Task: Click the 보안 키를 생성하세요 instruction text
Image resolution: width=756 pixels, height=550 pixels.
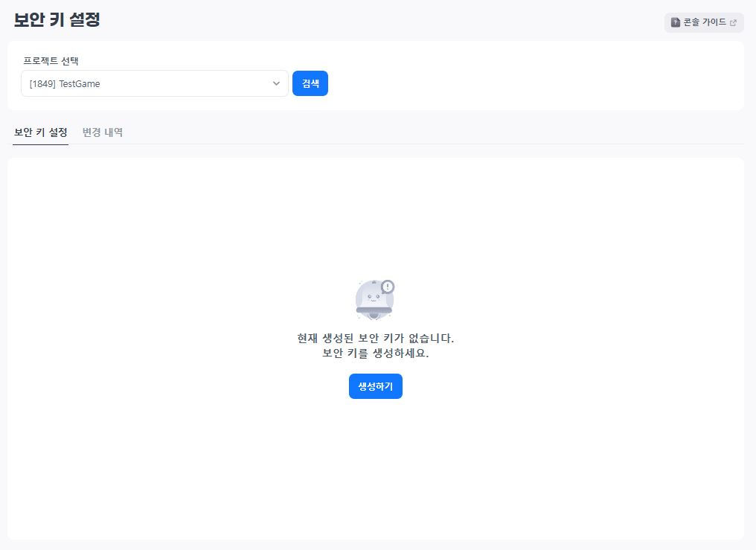Action: (376, 354)
